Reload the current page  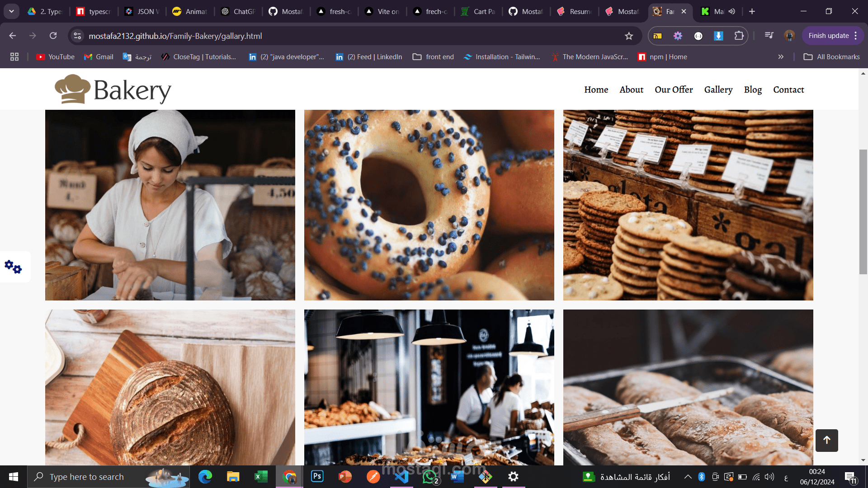(x=53, y=36)
